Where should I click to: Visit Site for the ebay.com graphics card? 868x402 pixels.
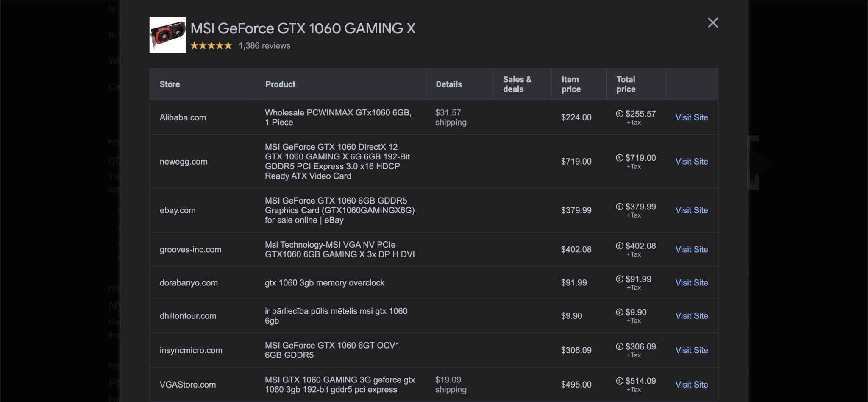(x=691, y=210)
